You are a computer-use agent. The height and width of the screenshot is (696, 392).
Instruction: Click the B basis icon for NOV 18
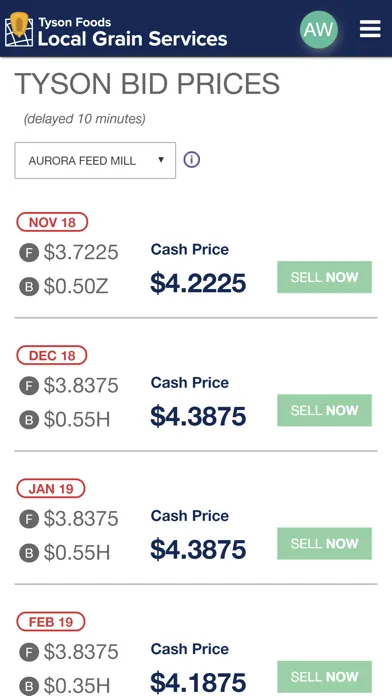point(29,287)
